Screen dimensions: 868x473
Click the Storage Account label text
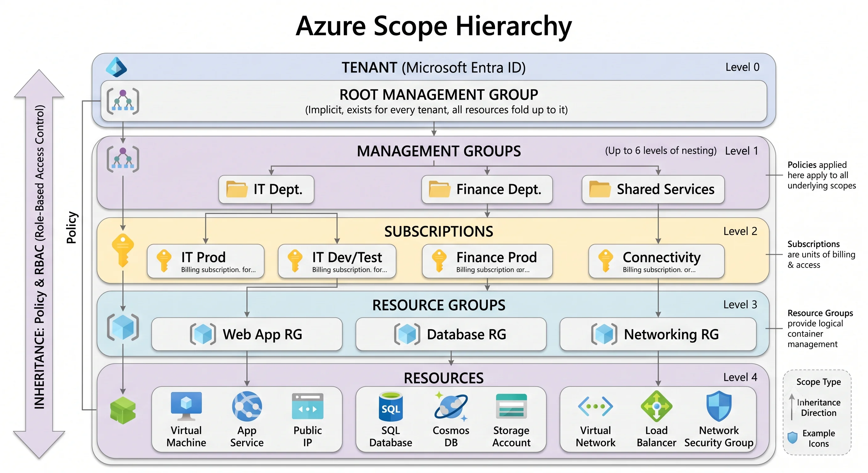click(511, 436)
